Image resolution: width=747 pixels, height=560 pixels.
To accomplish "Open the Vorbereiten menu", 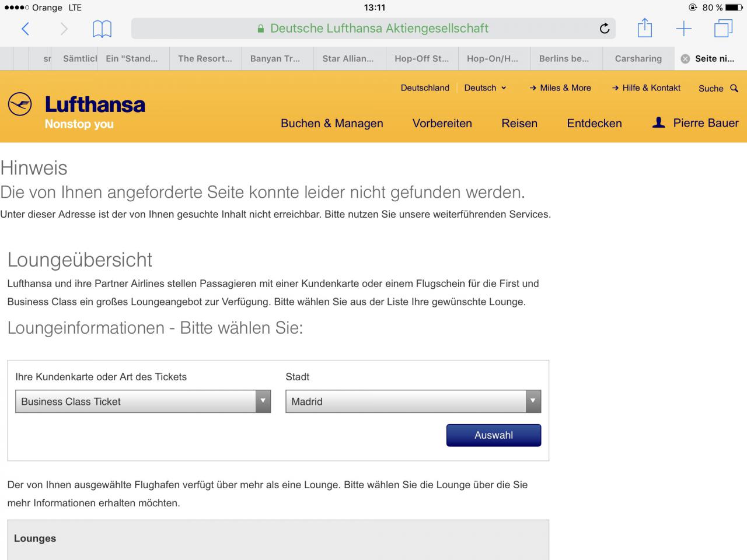I will pyautogui.click(x=442, y=123).
